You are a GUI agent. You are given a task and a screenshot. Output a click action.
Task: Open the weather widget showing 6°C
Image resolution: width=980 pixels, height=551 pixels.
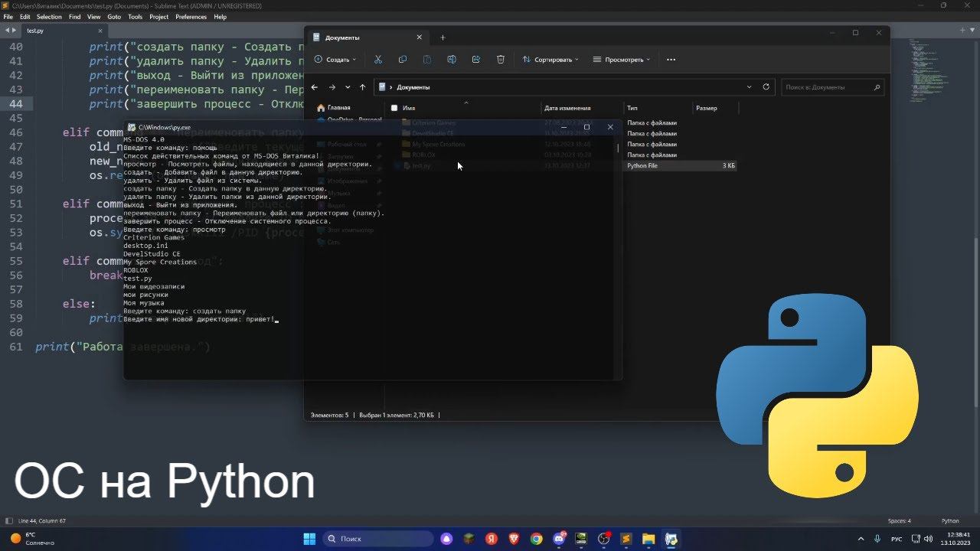click(x=34, y=539)
